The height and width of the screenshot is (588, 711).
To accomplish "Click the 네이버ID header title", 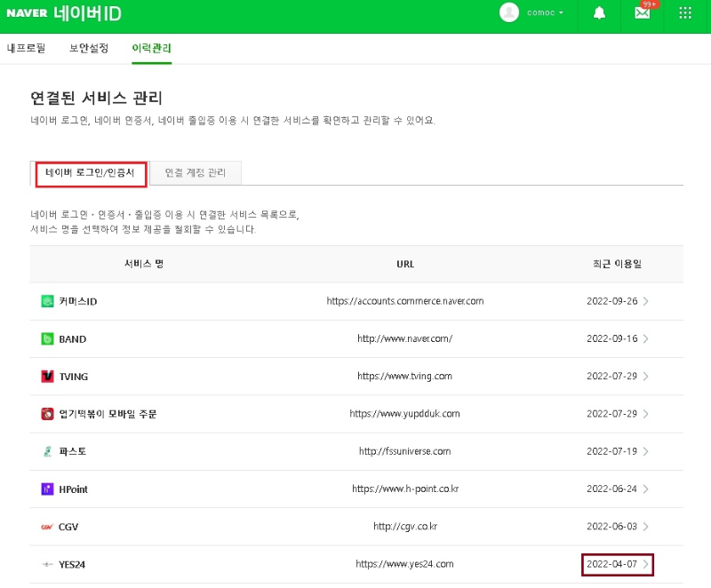I will pyautogui.click(x=87, y=13).
